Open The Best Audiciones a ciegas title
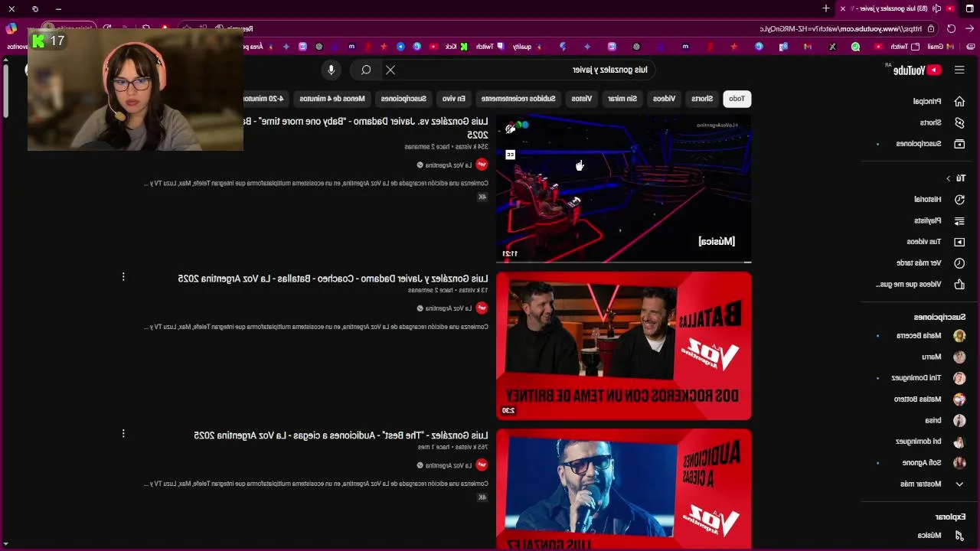 pos(341,435)
